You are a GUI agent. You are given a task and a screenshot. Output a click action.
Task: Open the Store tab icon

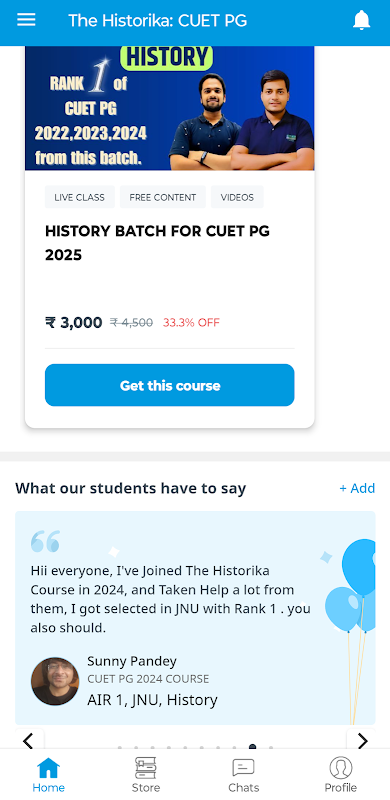pyautogui.click(x=146, y=768)
